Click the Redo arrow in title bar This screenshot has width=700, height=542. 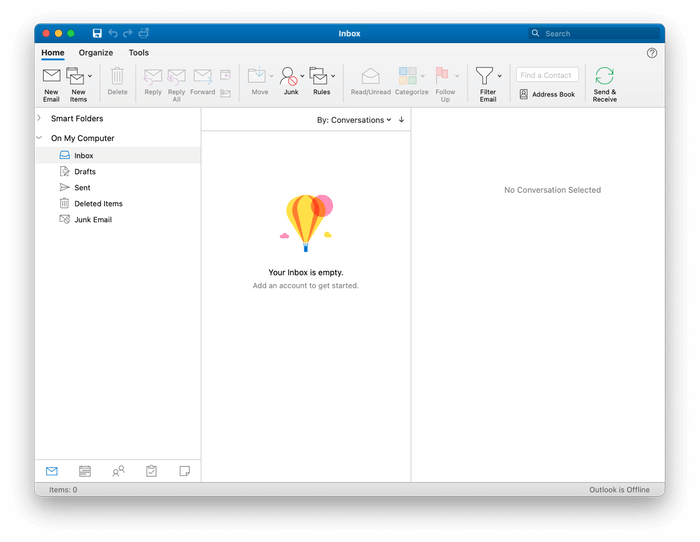click(x=128, y=33)
